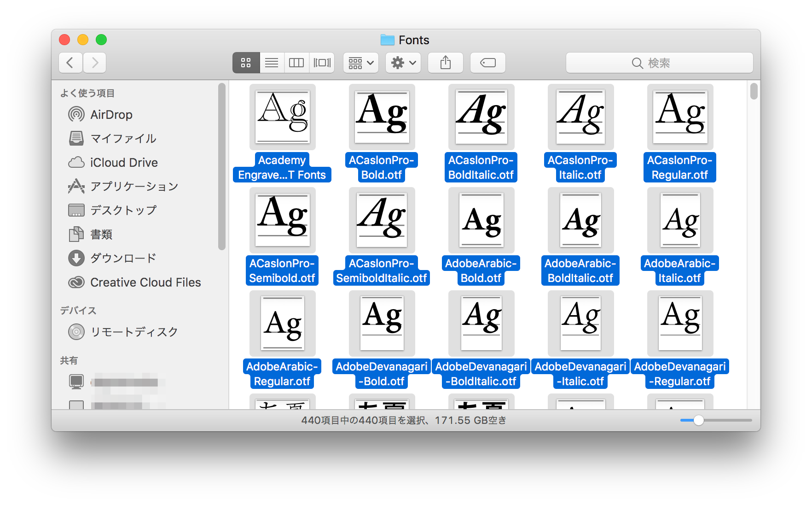Select AdobeArabic-Regular.otf font icon

coord(283,323)
